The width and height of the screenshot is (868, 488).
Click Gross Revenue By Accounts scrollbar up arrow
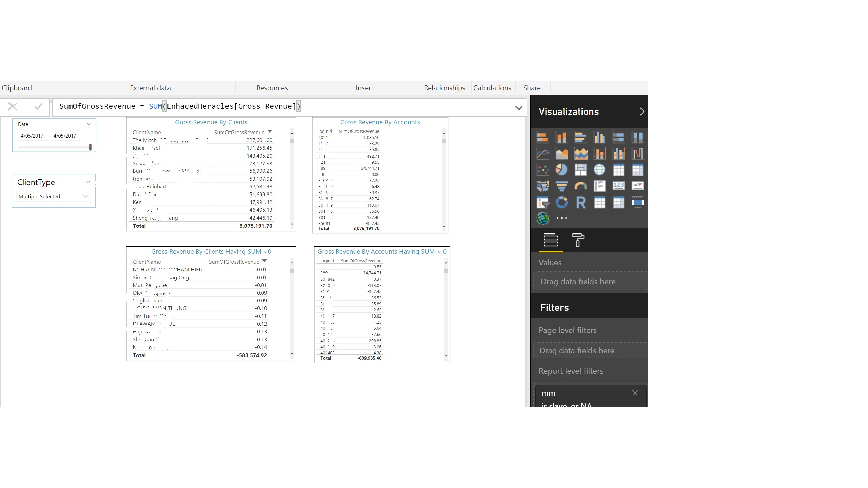click(444, 134)
